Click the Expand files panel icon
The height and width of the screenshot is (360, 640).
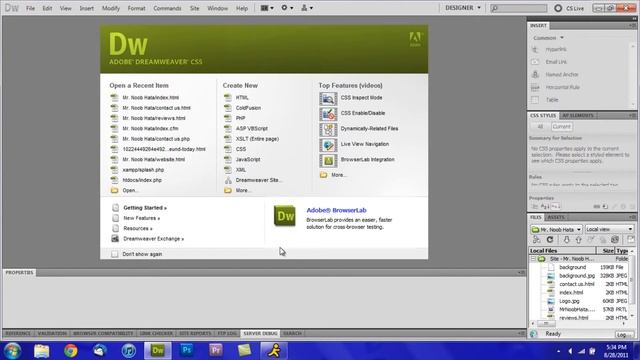tap(631, 240)
